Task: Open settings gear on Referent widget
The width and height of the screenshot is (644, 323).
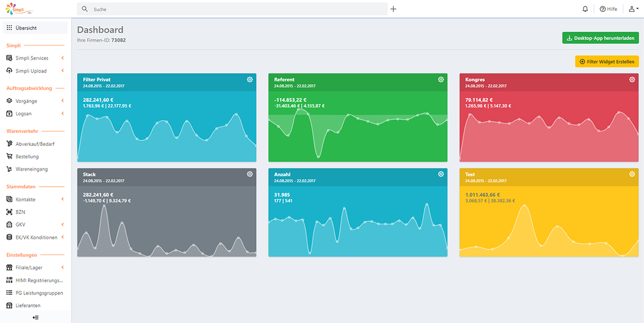Action: tap(441, 79)
